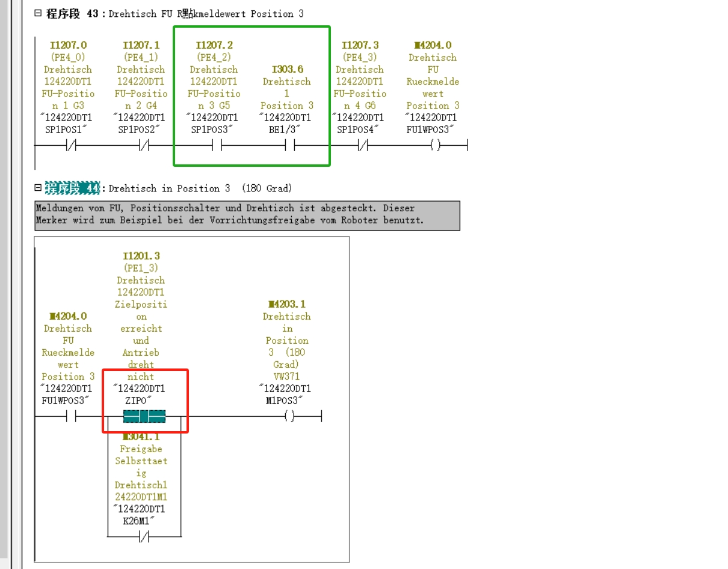The width and height of the screenshot is (728, 569).
Task: Click the K26M1 normally closed parallel contact
Action: coord(144,536)
